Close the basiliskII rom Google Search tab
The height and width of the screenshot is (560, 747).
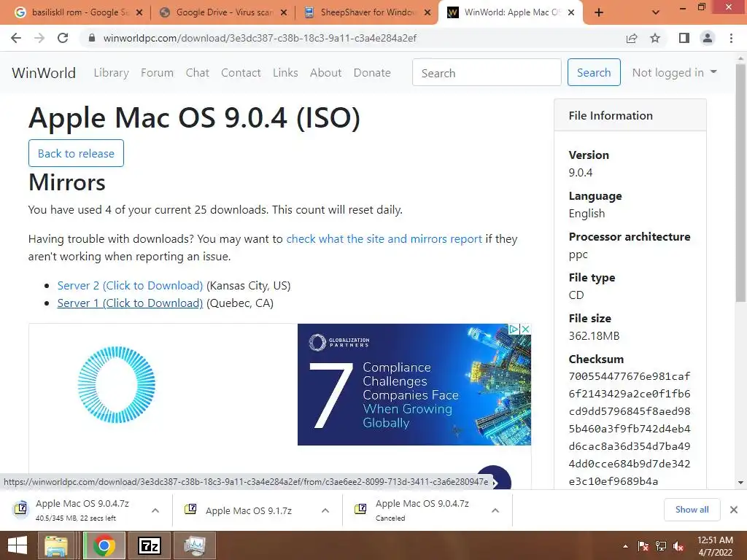(139, 12)
